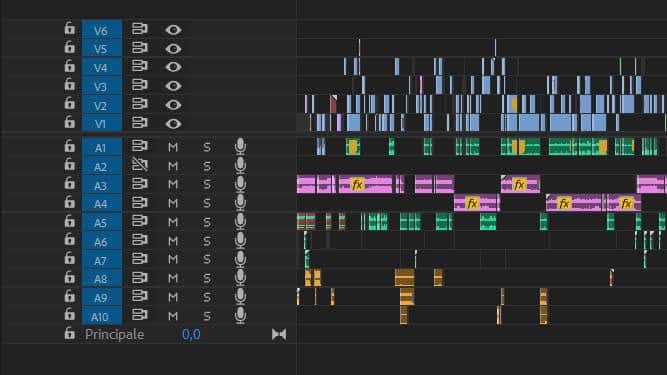This screenshot has width=667, height=375.
Task: Enable voice-over record on track A9
Action: click(x=240, y=296)
